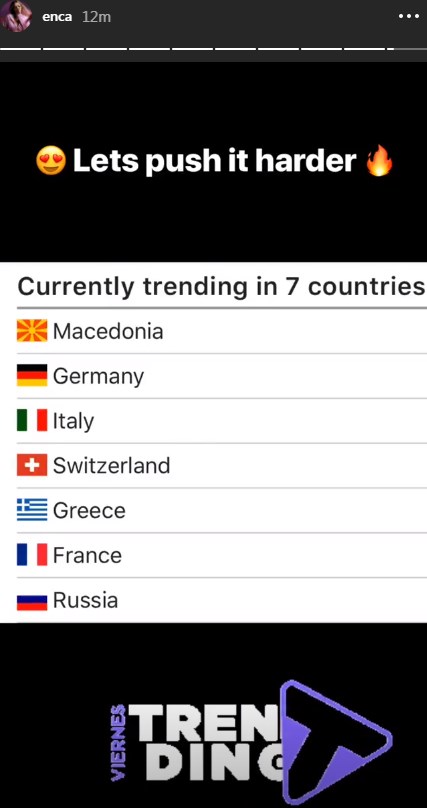Image resolution: width=427 pixels, height=808 pixels.
Task: Tap the story progress bar segments
Action: (197, 49)
